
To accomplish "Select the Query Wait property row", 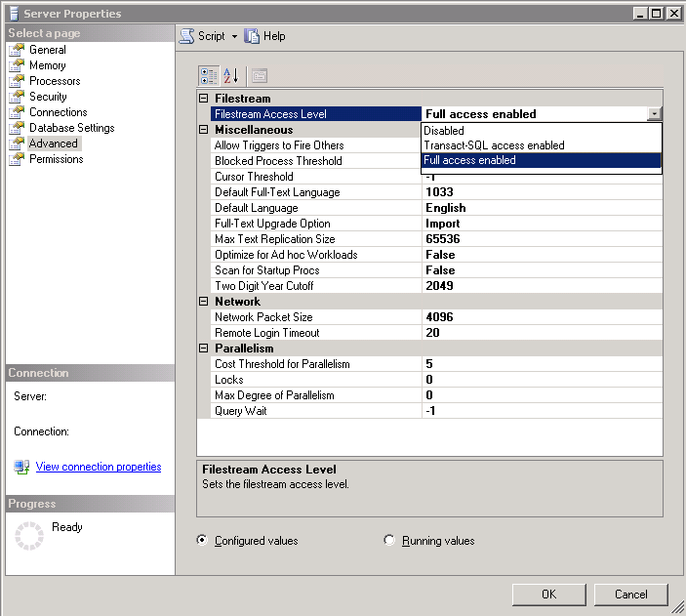I will [x=436, y=411].
